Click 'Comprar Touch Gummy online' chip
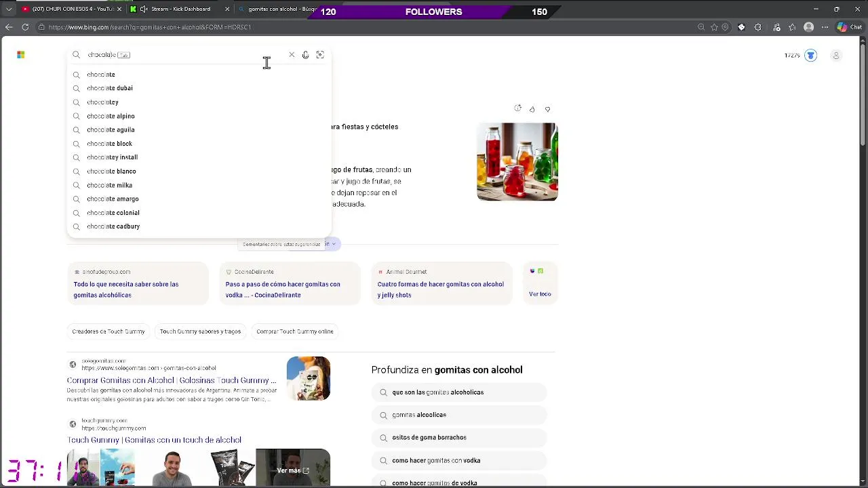The width and height of the screenshot is (868, 488). [295, 331]
